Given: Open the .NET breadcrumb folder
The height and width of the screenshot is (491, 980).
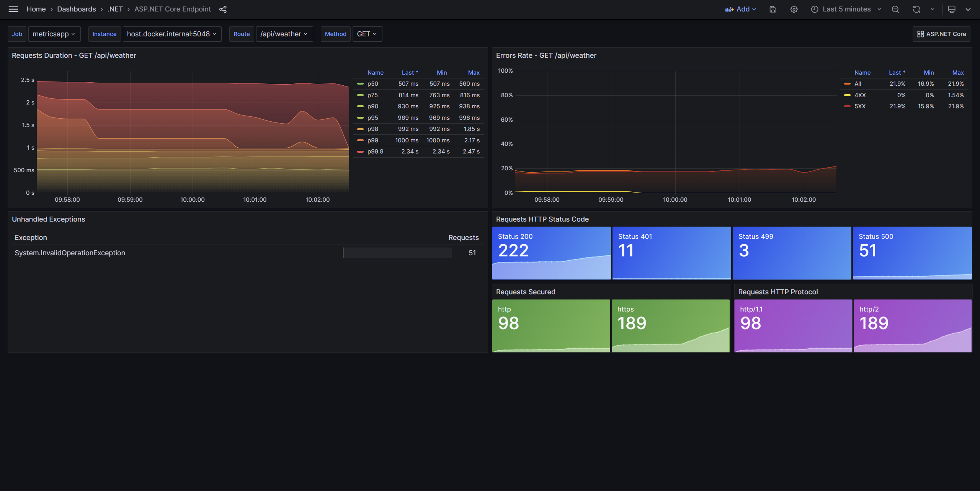Looking at the screenshot, I should pyautogui.click(x=115, y=9).
